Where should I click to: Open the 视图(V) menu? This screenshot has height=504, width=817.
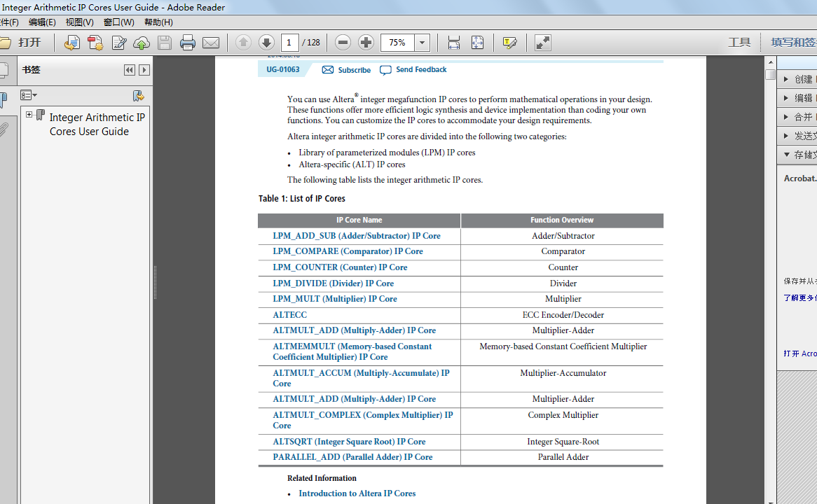point(80,22)
